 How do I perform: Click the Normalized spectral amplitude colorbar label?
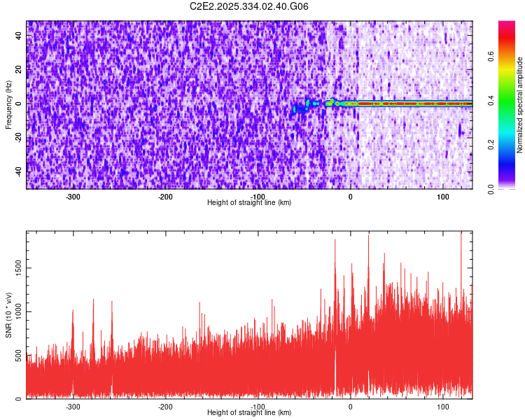520,105
